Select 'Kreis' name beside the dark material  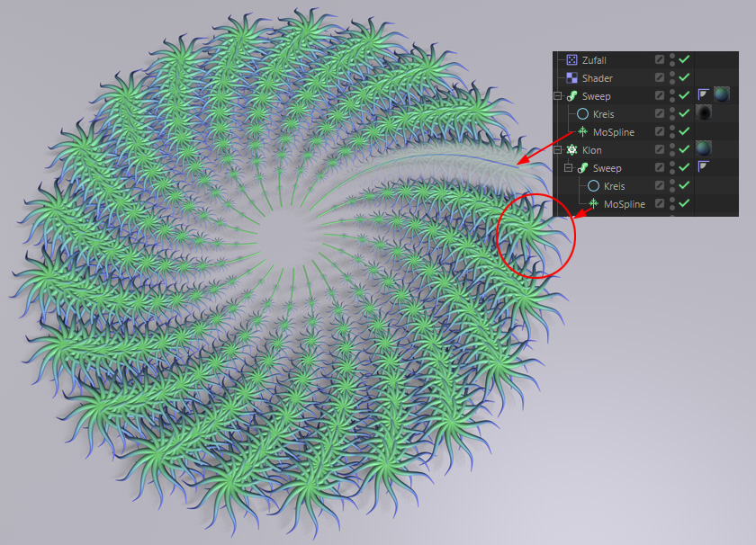click(x=604, y=114)
